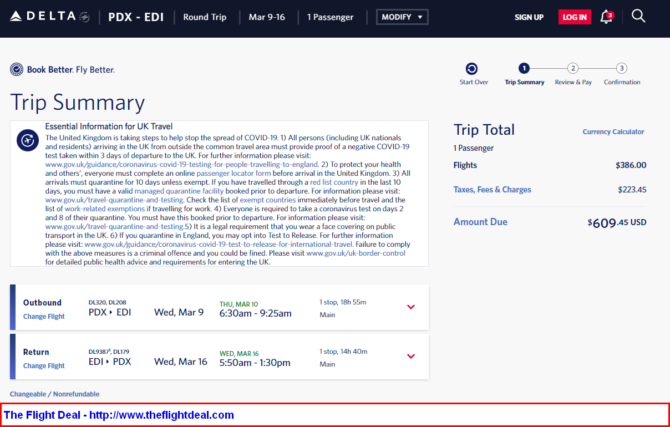Image resolution: width=670 pixels, height=427 pixels.
Task: Open the managed quarantine facility link
Action: tap(179, 191)
